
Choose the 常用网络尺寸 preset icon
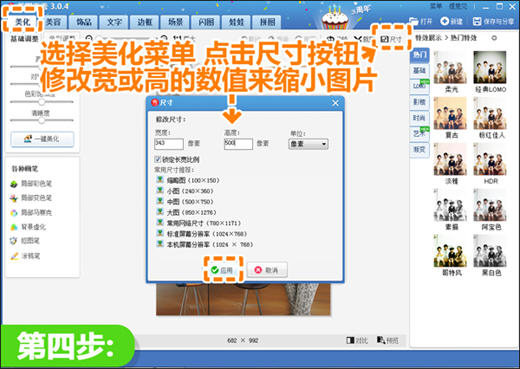click(x=160, y=223)
